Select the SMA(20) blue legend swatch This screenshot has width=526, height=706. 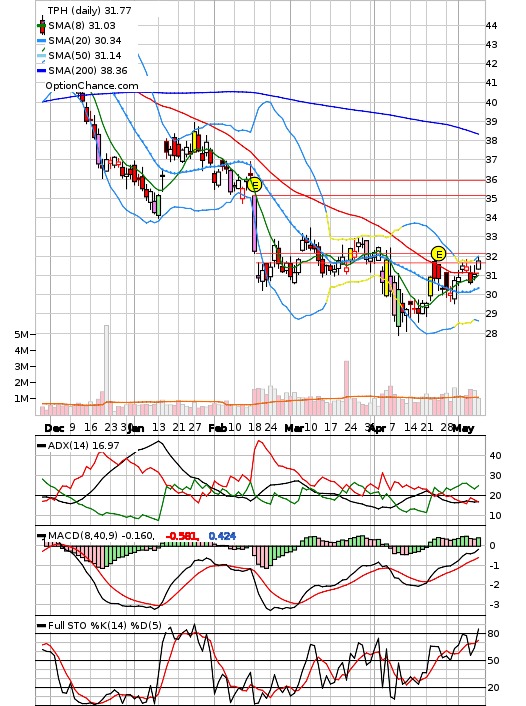click(x=41, y=41)
